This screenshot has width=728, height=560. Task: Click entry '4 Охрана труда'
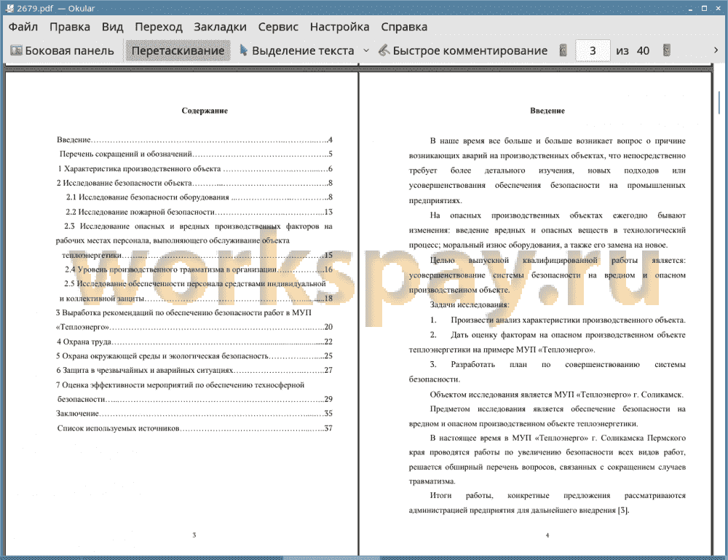[194, 342]
